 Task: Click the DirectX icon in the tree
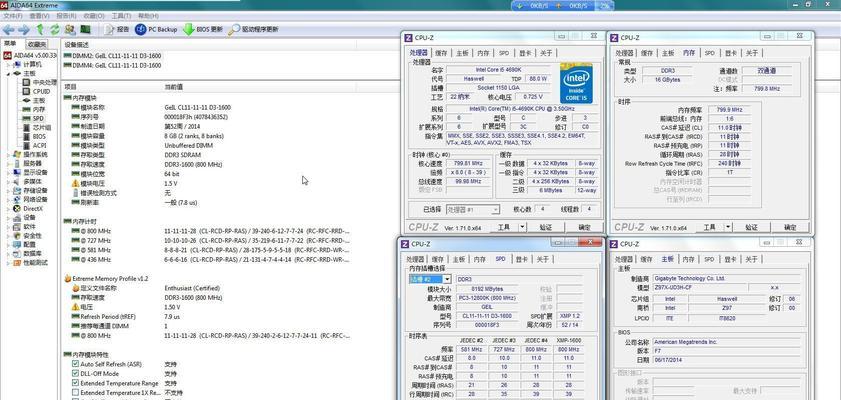pyautogui.click(x=17, y=209)
